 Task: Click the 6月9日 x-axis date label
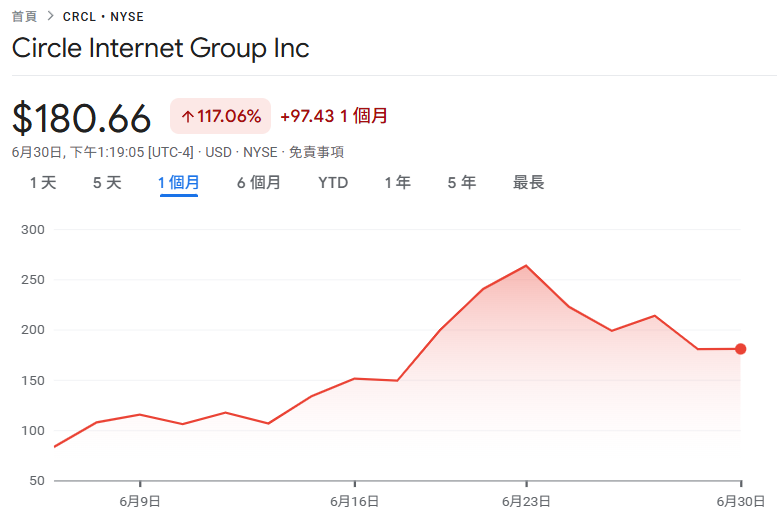[140, 501]
